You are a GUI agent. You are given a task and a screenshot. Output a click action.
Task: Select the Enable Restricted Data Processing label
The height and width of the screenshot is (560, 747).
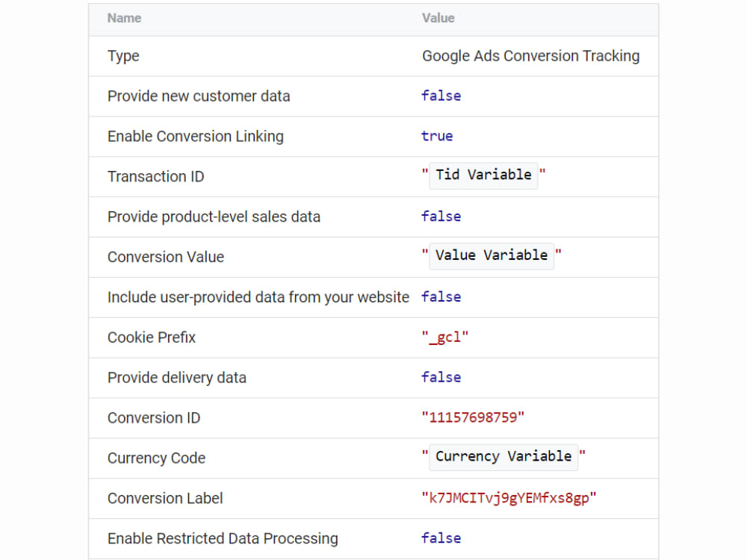tap(223, 538)
